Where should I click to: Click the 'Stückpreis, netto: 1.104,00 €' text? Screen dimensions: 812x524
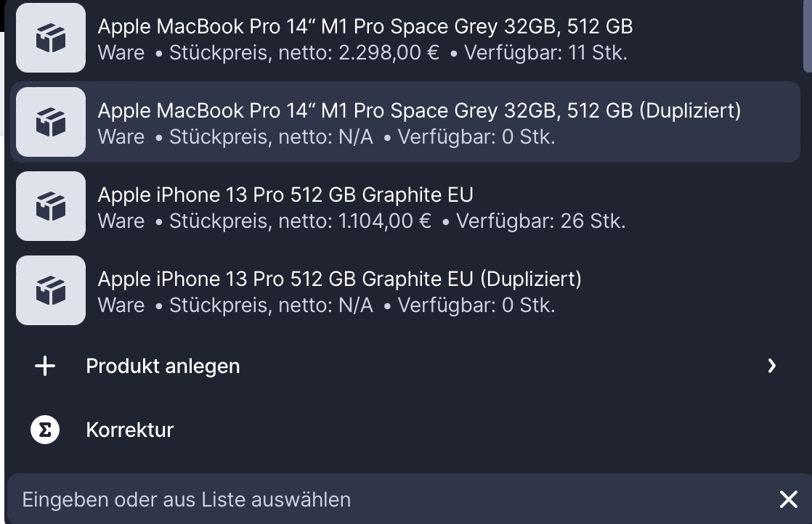click(x=300, y=221)
